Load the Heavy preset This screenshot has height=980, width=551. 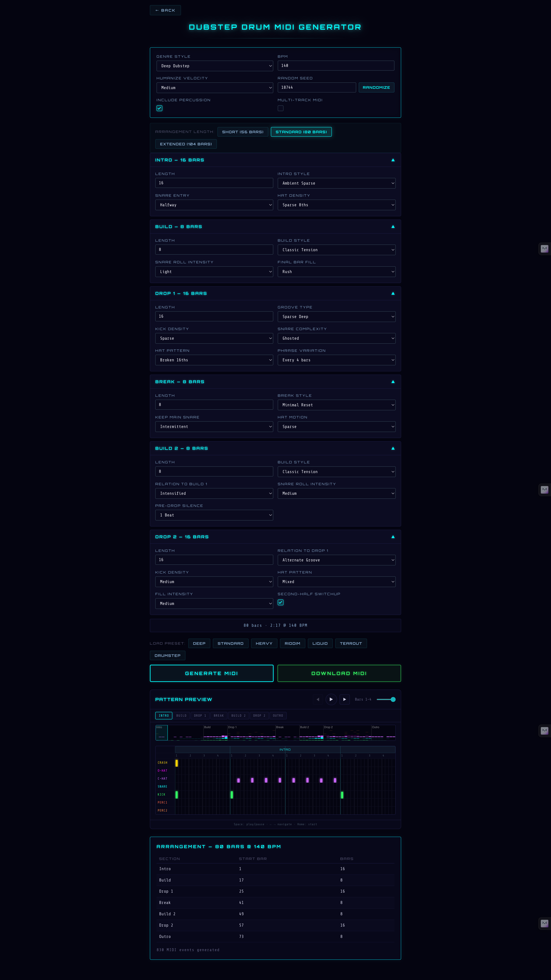(264, 643)
